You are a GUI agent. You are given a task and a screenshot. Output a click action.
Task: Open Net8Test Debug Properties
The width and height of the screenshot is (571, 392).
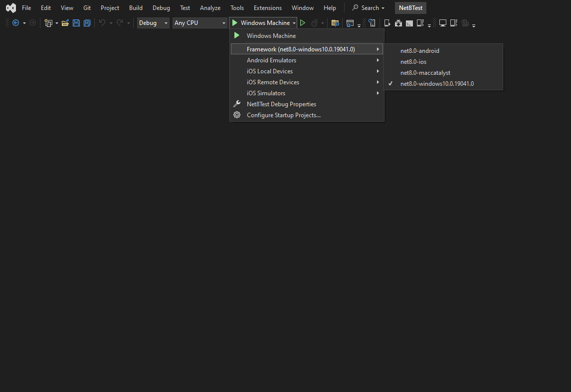(307, 104)
